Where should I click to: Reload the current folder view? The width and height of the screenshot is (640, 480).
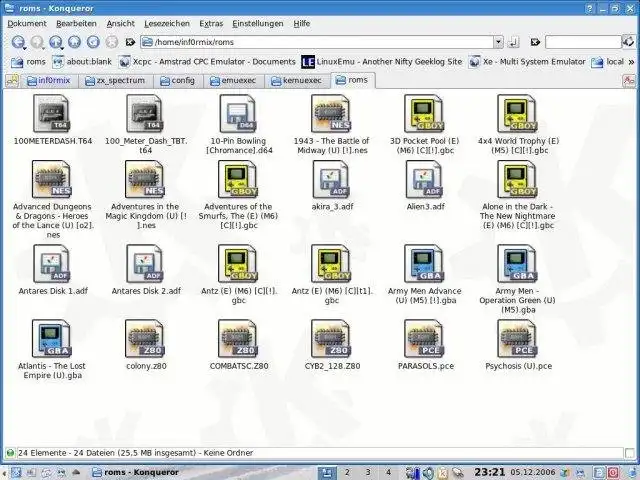[93, 42]
